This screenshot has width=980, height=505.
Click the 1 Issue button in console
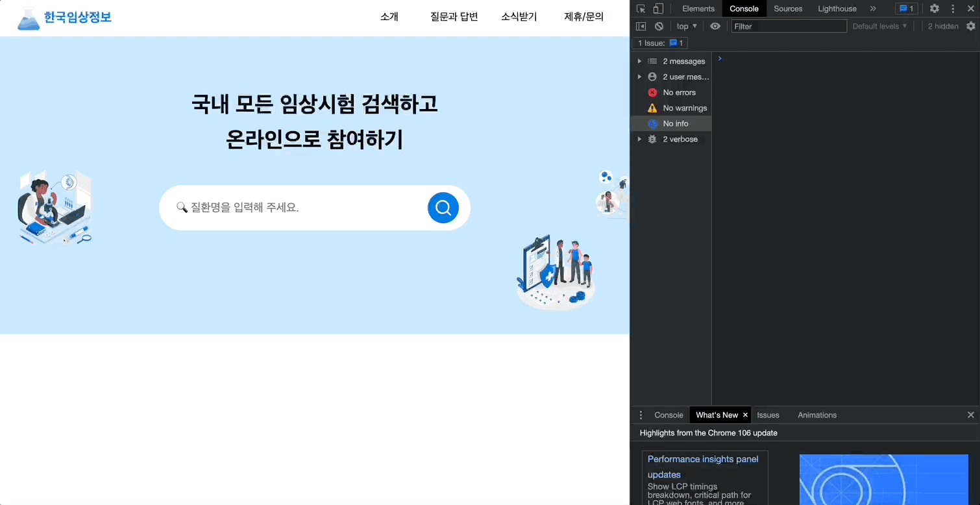click(x=660, y=43)
